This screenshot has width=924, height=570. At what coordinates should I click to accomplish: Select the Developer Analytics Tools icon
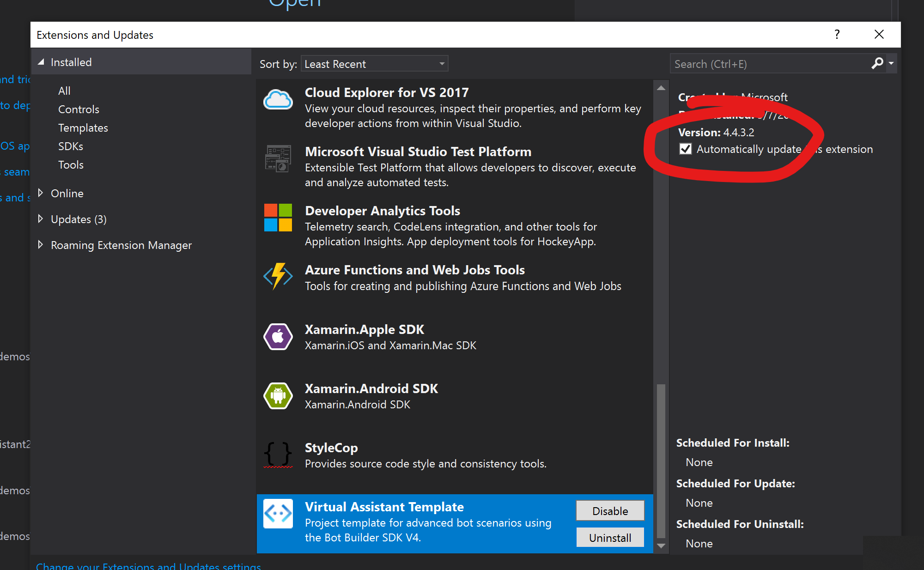(x=277, y=218)
